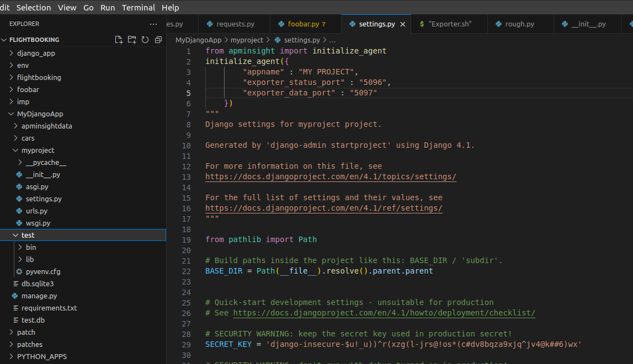
Task: Click line number 22 in the editor
Action: [x=188, y=270]
